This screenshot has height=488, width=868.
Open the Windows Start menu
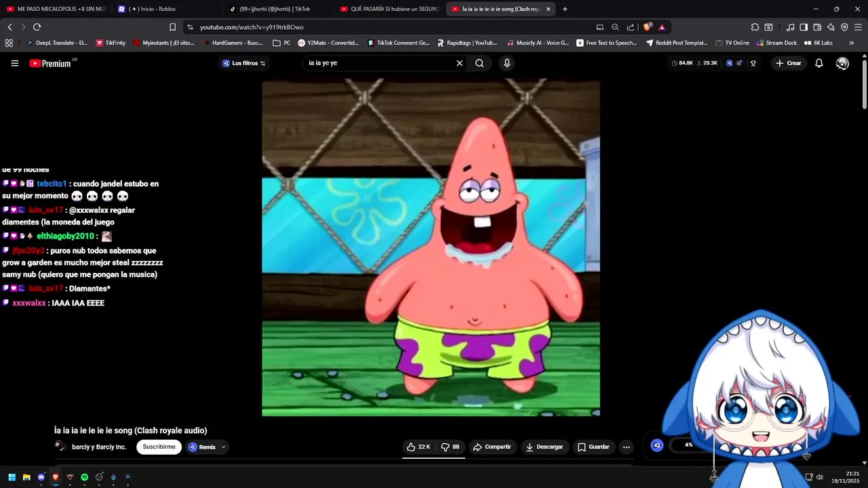point(12,477)
